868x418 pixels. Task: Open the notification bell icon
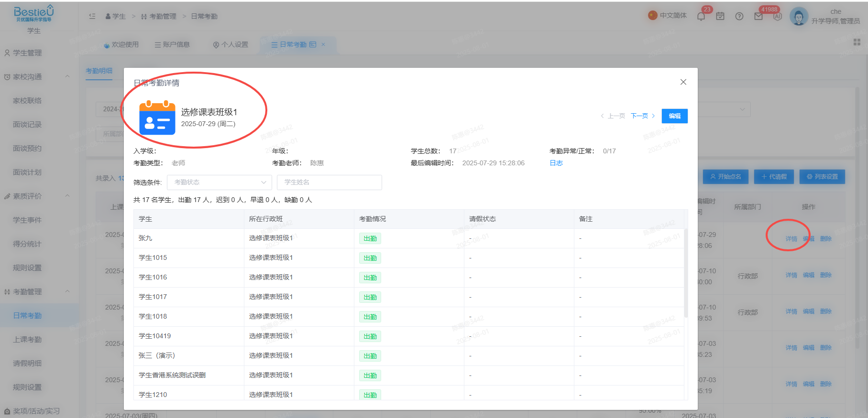pyautogui.click(x=701, y=16)
